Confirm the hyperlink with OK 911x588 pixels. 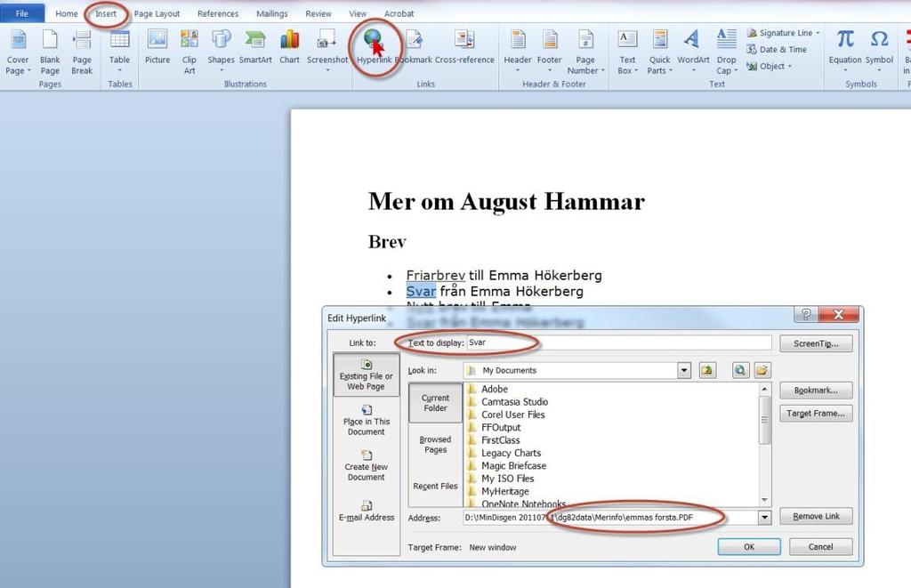749,547
